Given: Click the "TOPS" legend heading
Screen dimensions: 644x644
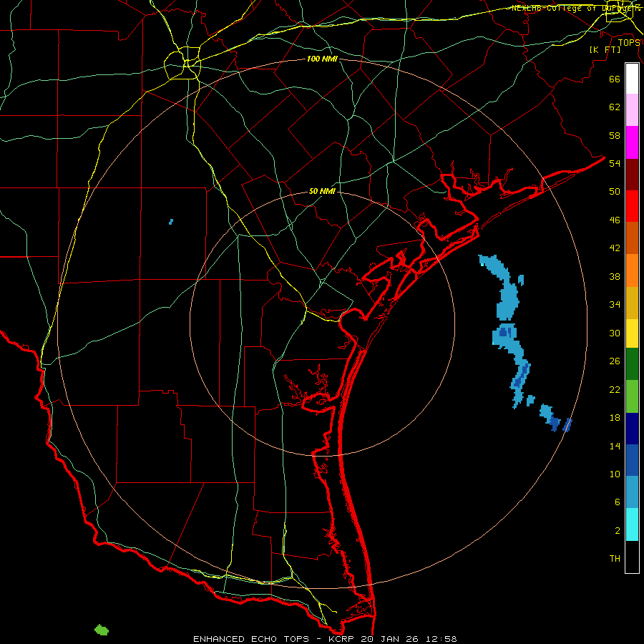Looking at the screenshot, I should point(629,43).
